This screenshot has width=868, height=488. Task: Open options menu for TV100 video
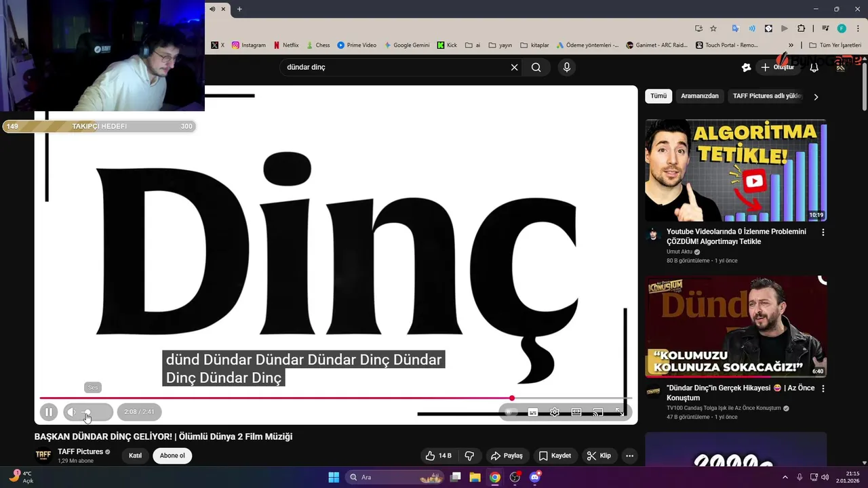(823, 389)
